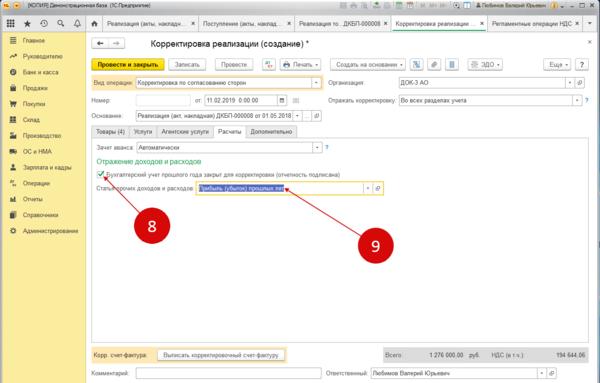Go to the home page icon

click(95, 24)
